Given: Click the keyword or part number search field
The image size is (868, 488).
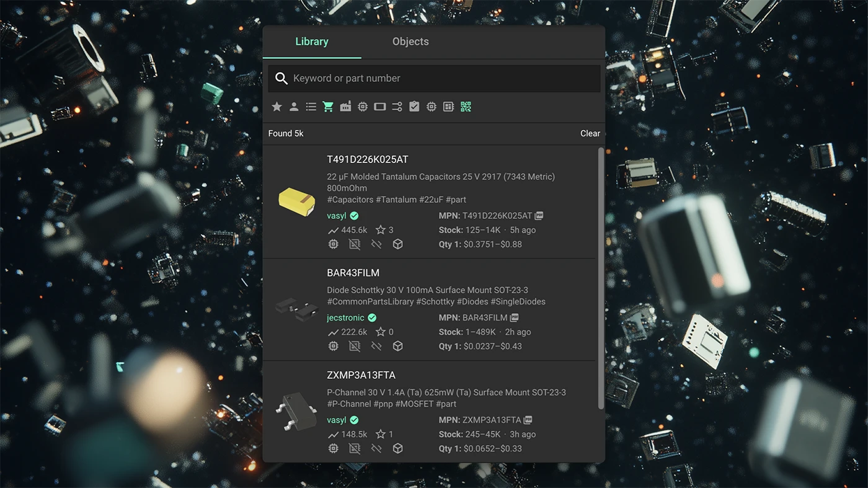Looking at the screenshot, I should (433, 78).
